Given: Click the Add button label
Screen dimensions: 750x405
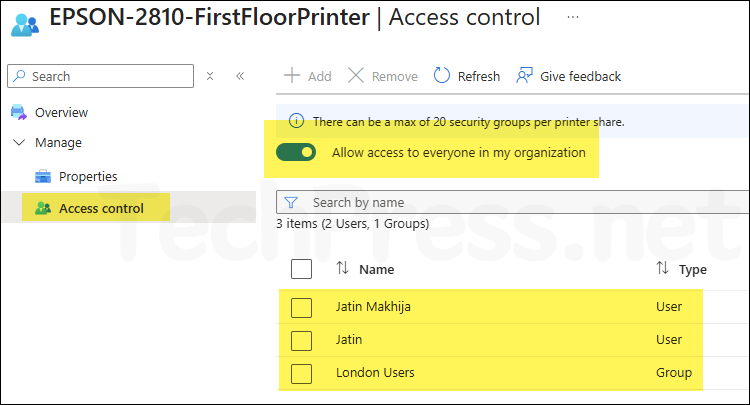Looking at the screenshot, I should click(x=320, y=77).
